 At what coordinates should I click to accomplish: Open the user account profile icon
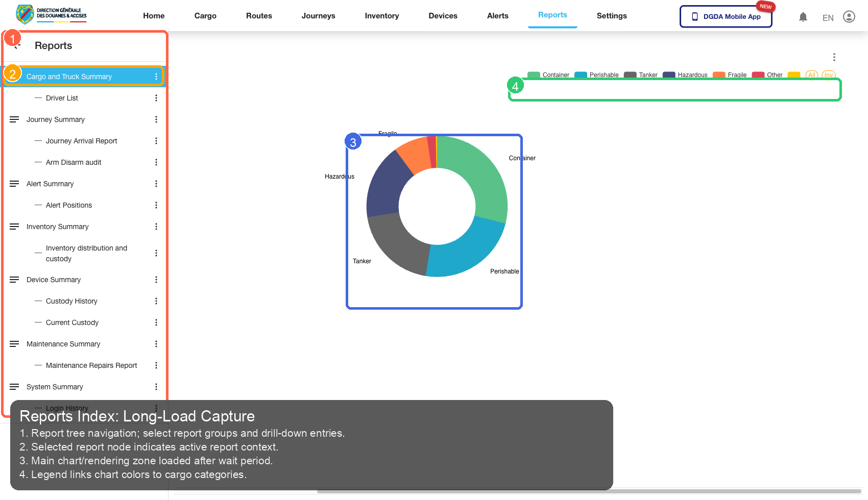(x=849, y=17)
